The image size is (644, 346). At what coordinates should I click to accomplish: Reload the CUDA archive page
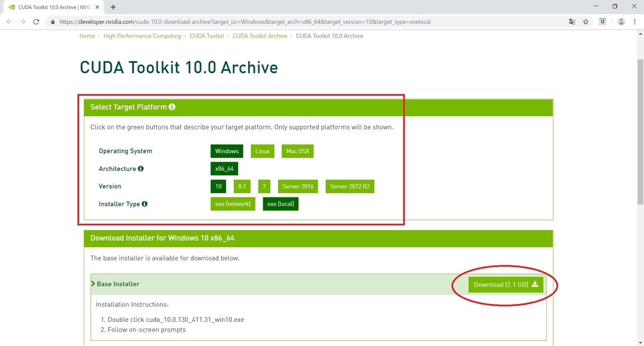(x=36, y=22)
